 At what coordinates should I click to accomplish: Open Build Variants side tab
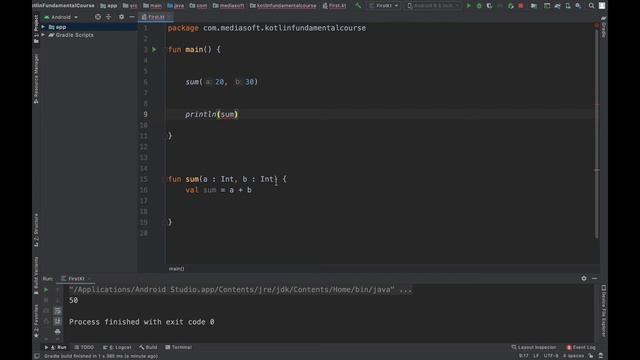[36, 275]
